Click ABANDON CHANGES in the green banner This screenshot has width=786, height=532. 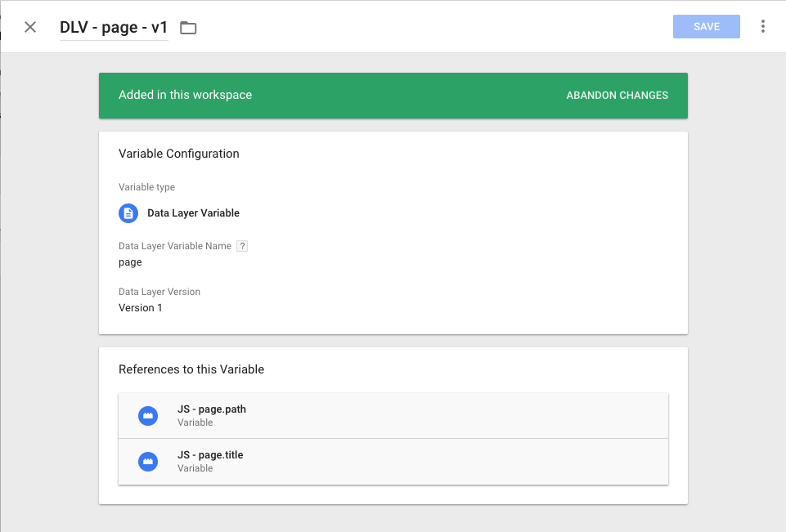617,96
